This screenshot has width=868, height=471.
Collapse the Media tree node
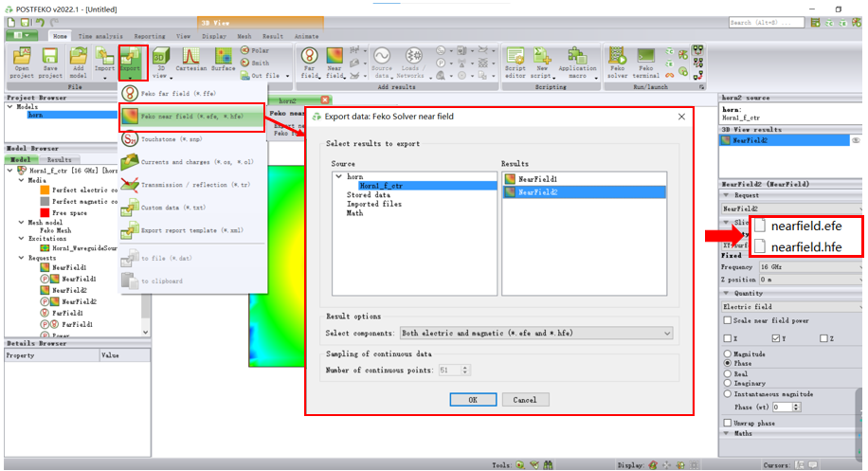point(21,180)
